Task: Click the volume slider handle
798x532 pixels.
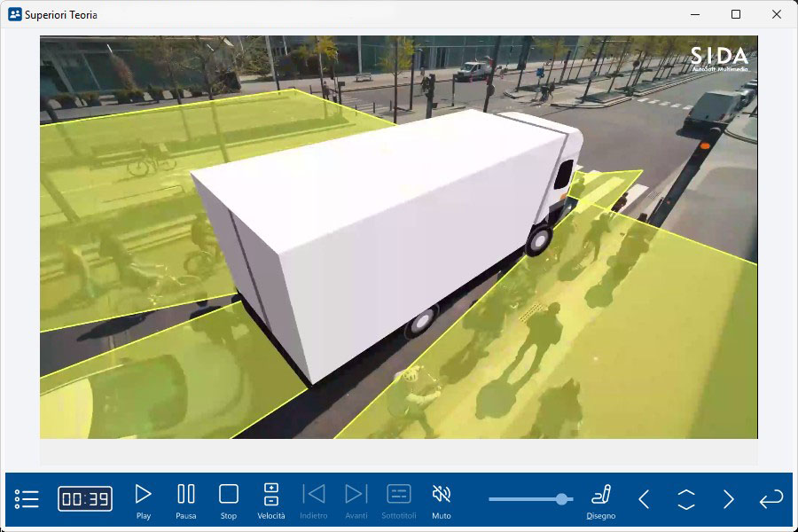Action: pyautogui.click(x=562, y=499)
